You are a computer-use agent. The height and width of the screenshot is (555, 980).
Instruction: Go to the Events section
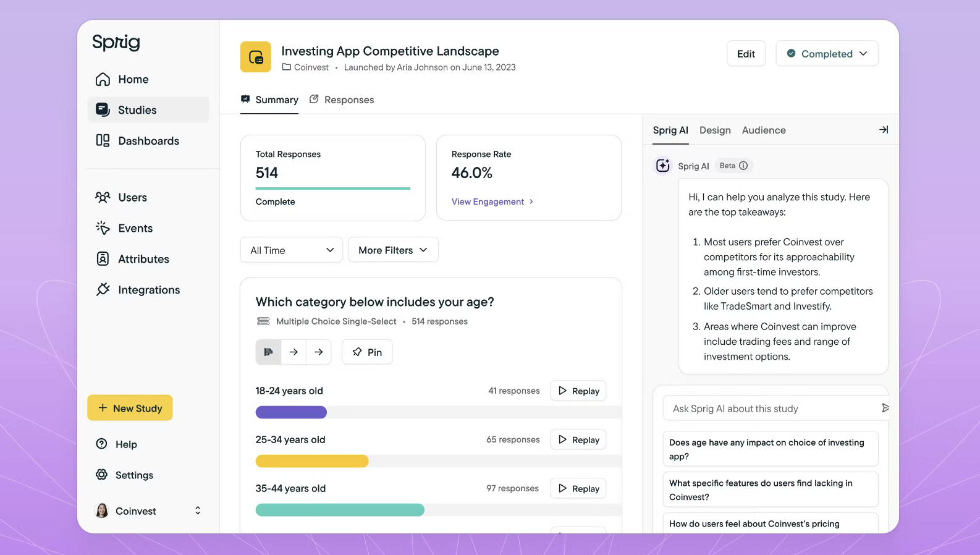coord(135,228)
